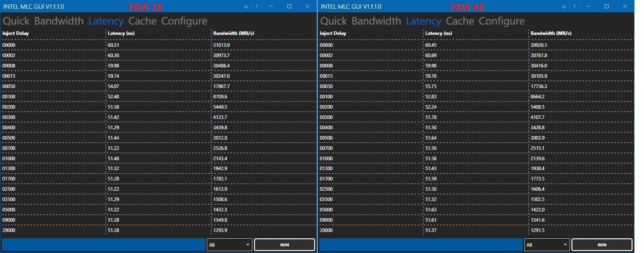Click Bandwidth (MB/s) header in FAW 40 window
This screenshot has height=253, width=644.
point(551,33)
